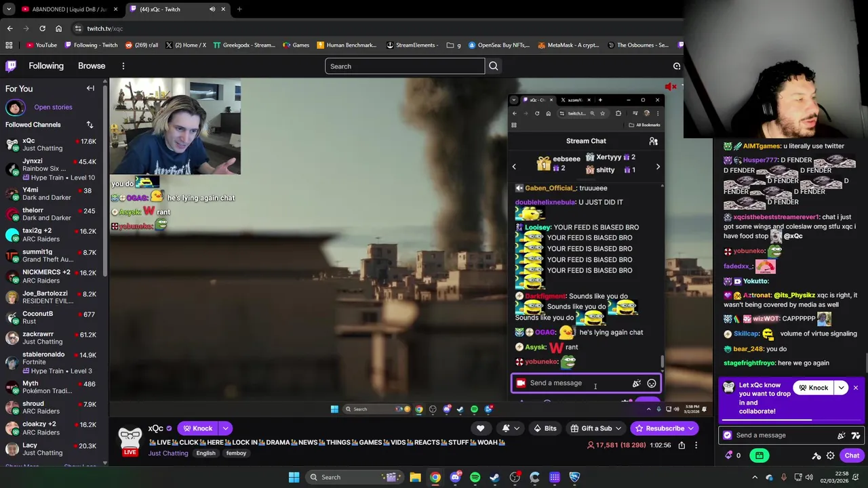
Task: Open notification bell settings dropdown
Action: (x=509, y=428)
